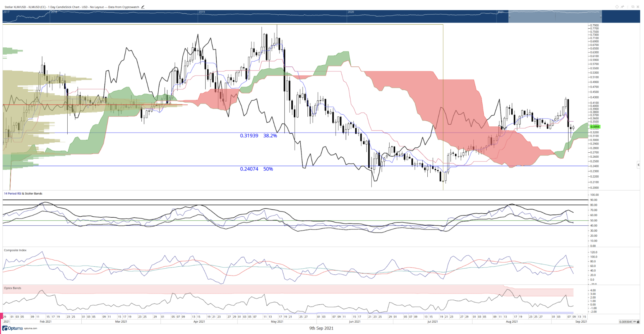The height and width of the screenshot is (334, 644).
Task: Select the 0.31939 38.2% retracement label
Action: pyautogui.click(x=258, y=136)
